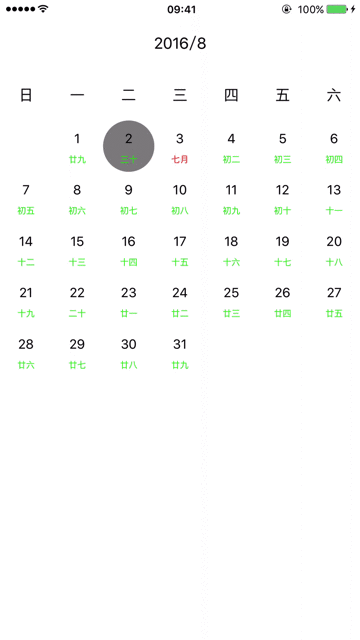This screenshot has height=640, width=360.
Task: Tap the cellular signal dots
Action: click(x=20, y=9)
